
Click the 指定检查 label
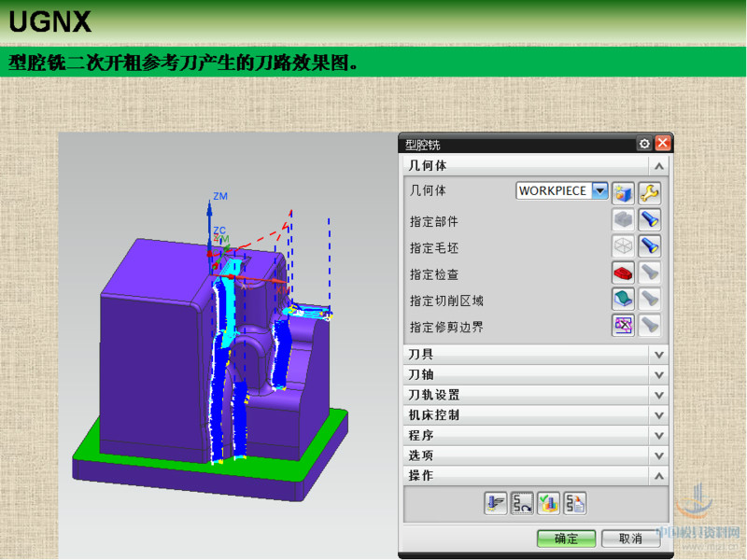pyautogui.click(x=433, y=274)
